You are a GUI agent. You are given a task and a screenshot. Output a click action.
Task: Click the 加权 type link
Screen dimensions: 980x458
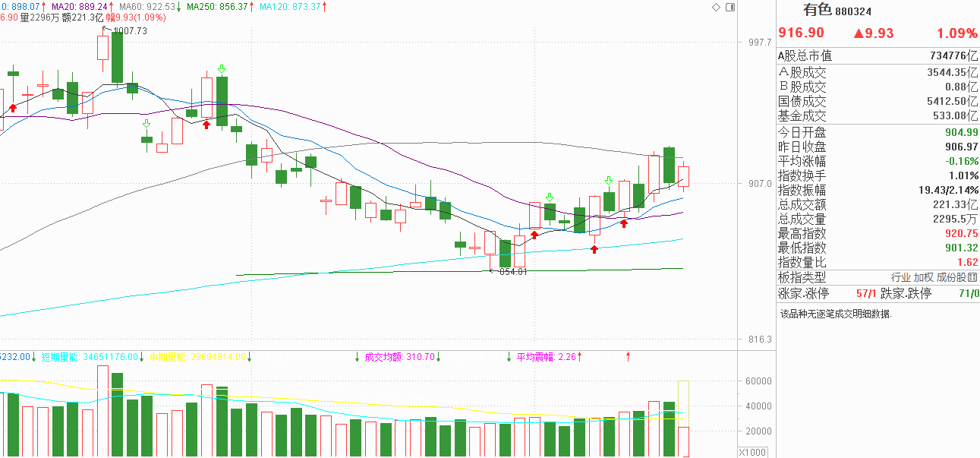tap(923, 278)
